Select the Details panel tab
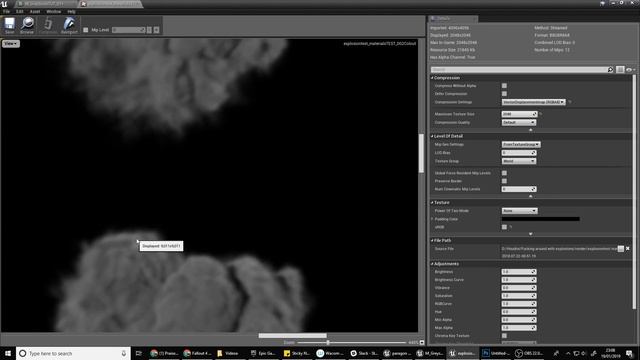The width and height of the screenshot is (640, 360). click(x=452, y=18)
